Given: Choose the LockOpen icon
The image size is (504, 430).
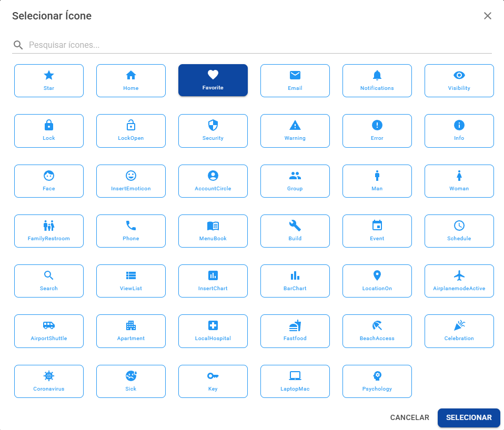Looking at the screenshot, I should tap(131, 131).
